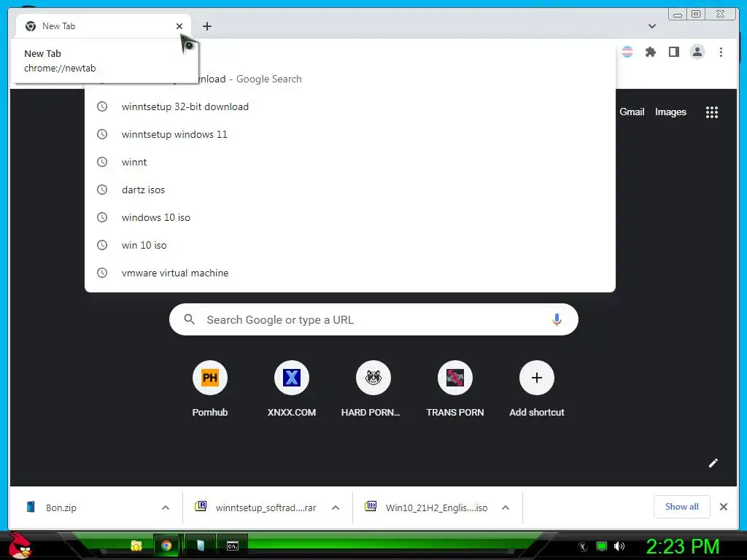Select suggestion dartz isos
Viewport: 747px width, 560px height.
pos(349,190)
